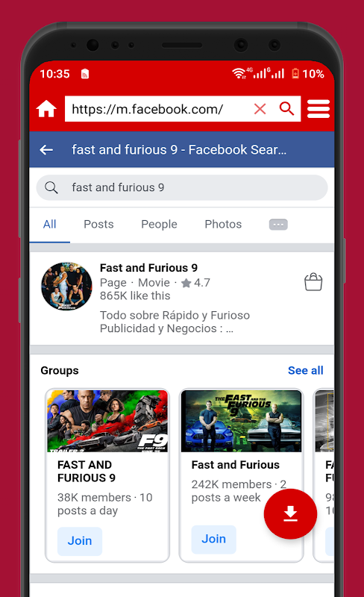Focus the m.facebook.com URL field
The width and height of the screenshot is (364, 597).
[x=156, y=109]
